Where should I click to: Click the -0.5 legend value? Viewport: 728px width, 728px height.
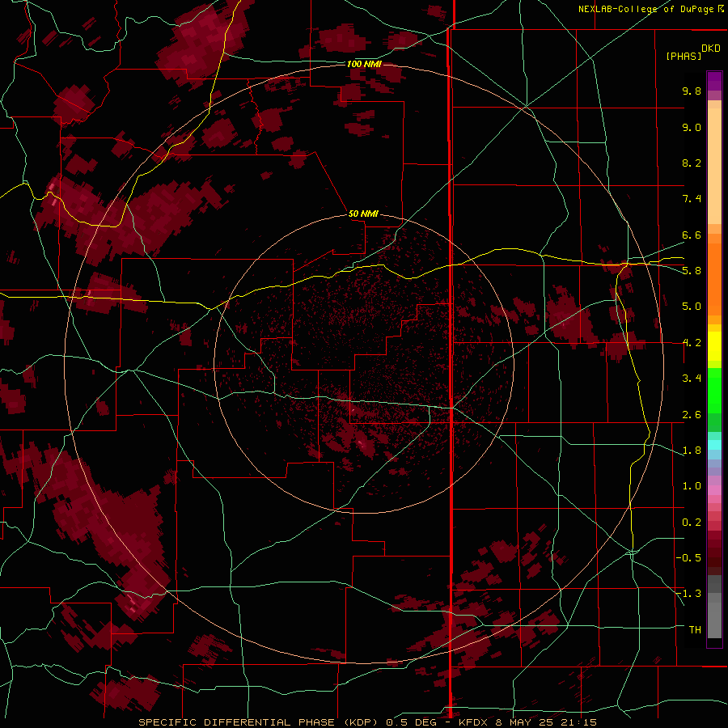688,558
